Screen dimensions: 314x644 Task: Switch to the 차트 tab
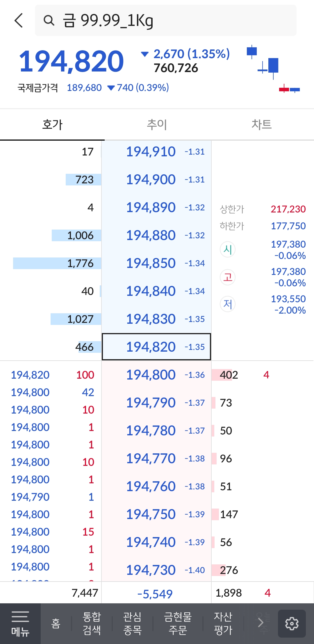261,125
